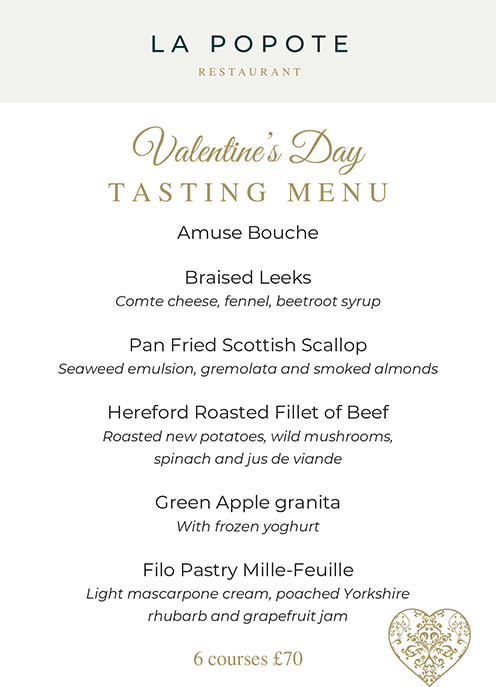Select the Filo Pastry Mille-Feuille title

pyautogui.click(x=248, y=570)
